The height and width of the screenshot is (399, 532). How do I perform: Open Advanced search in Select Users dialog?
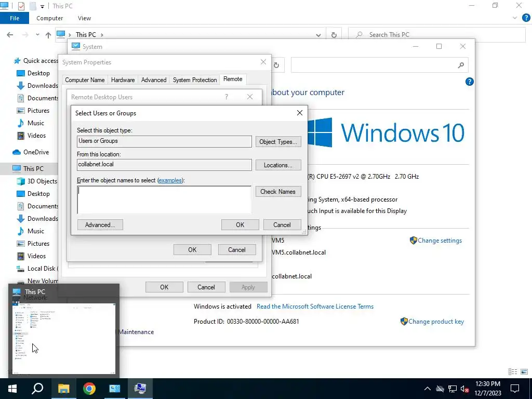100,225
